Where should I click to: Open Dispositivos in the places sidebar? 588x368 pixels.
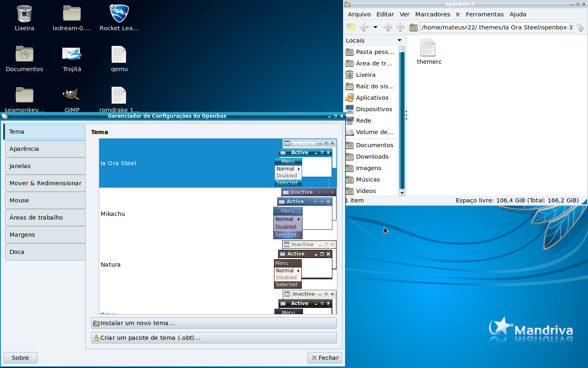(x=371, y=109)
